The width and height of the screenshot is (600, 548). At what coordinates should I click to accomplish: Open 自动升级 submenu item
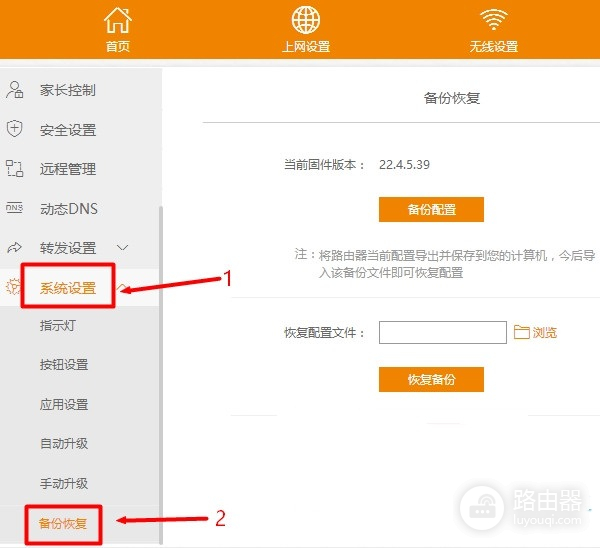pyautogui.click(x=64, y=444)
